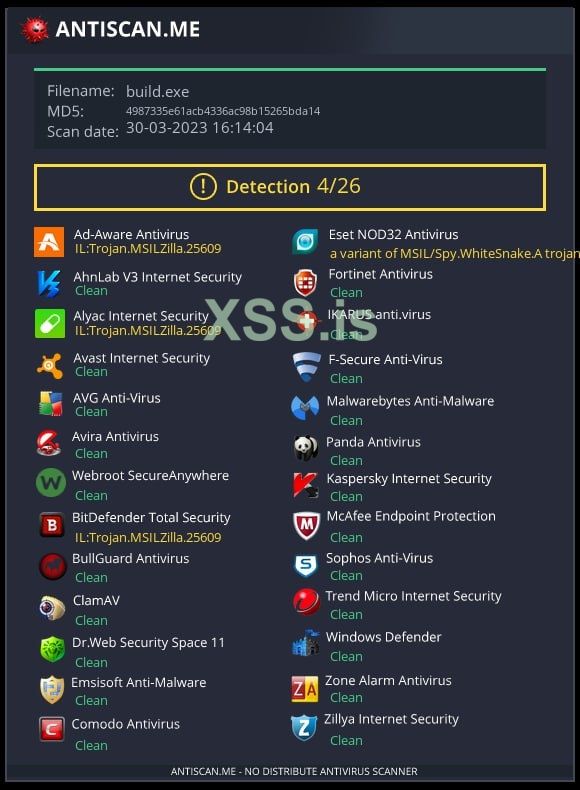Viewport: 580px width, 790px height.
Task: Click the build.exe filename text
Action: pos(157,92)
